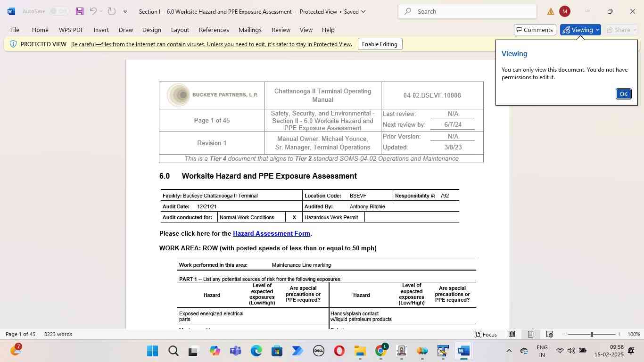Screen dimensions: 644x362
Task: Click the Page 1 of 45 status indicator
Action: pyautogui.click(x=20, y=334)
